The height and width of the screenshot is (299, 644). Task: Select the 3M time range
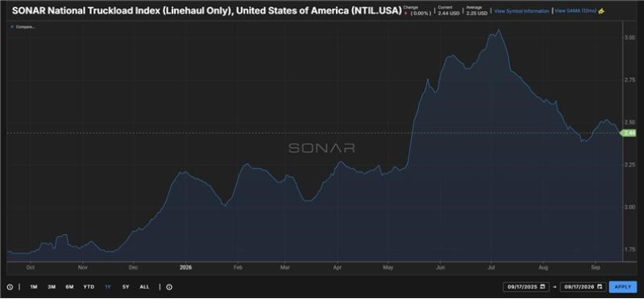pyautogui.click(x=51, y=287)
